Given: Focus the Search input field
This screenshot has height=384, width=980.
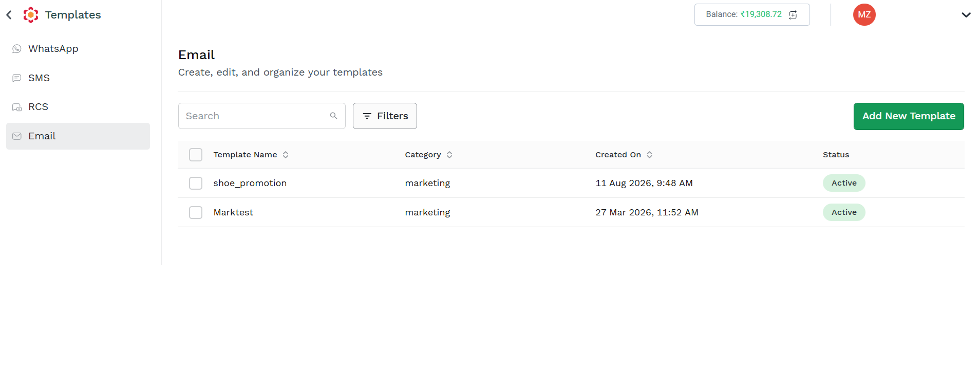Looking at the screenshot, I should [262, 116].
